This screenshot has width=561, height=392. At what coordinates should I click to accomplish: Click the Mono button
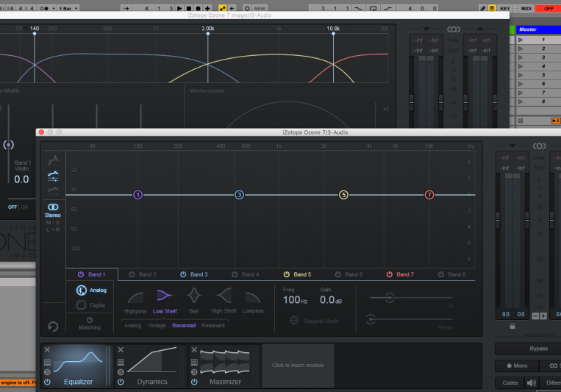click(517, 366)
